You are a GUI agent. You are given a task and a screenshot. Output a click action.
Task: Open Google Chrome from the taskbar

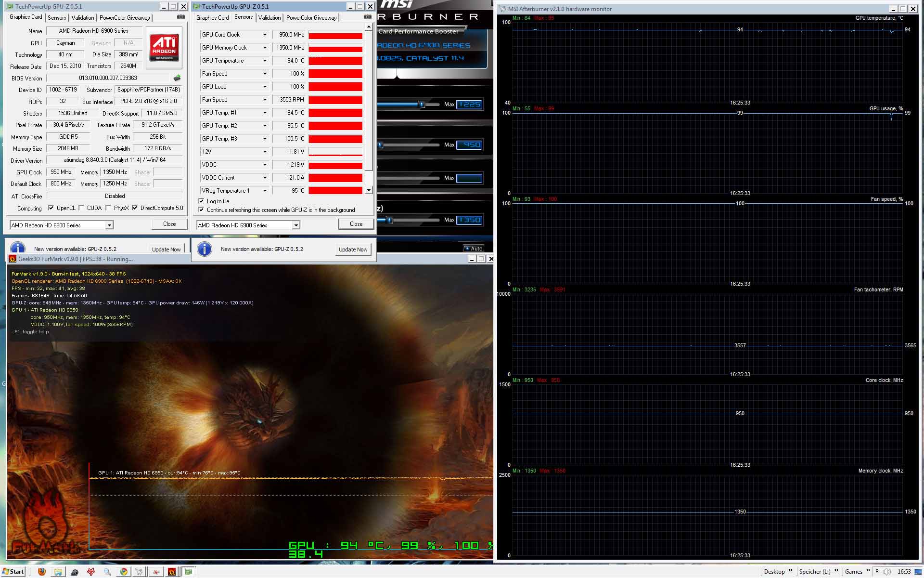point(124,572)
